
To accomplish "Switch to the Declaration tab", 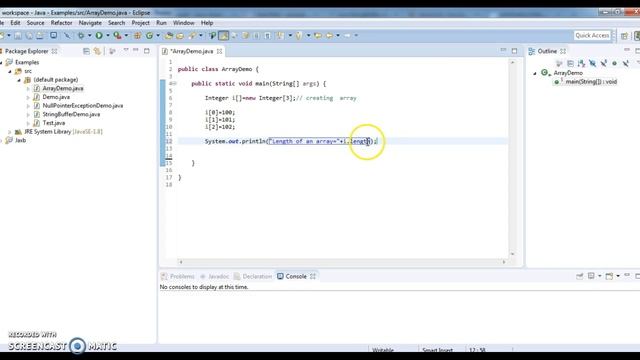I will point(253,276).
